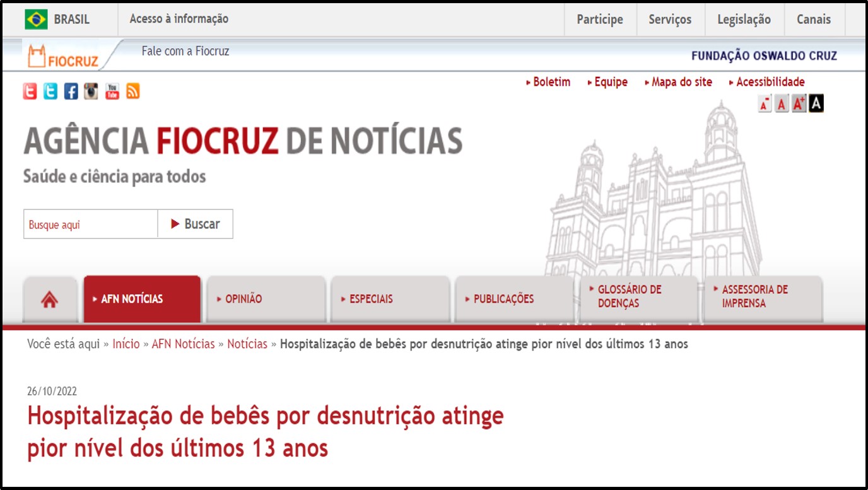Click the Brazil flag icon

(x=36, y=20)
